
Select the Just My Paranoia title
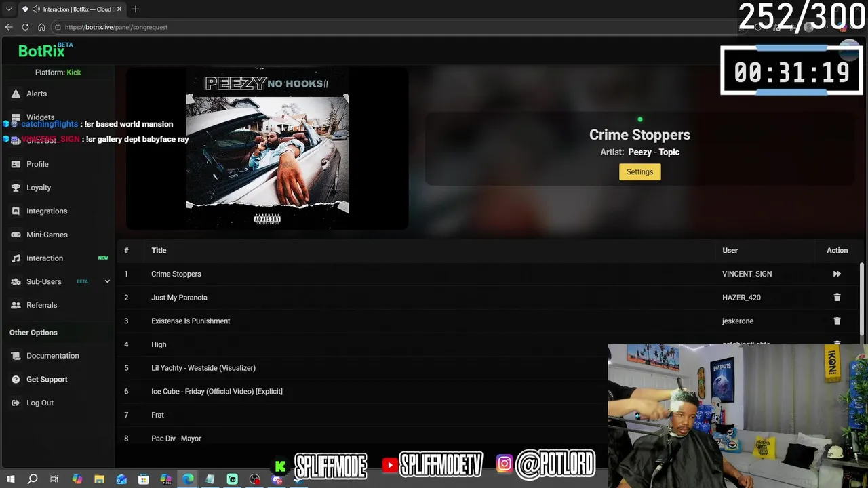[x=179, y=298]
